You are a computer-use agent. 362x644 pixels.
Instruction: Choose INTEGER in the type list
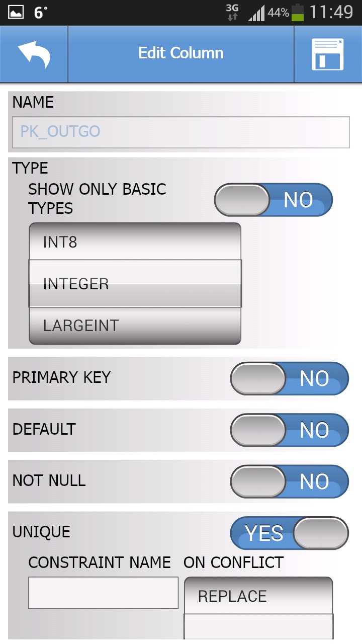[135, 284]
